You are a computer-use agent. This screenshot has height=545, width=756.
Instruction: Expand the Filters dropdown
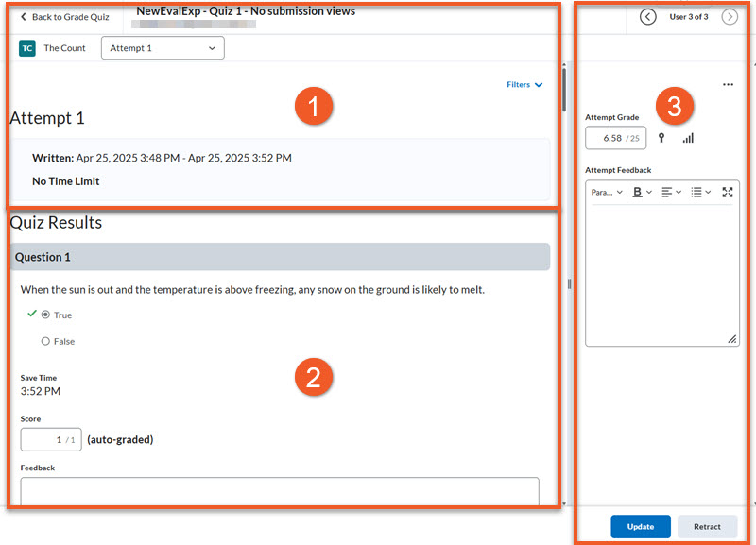coord(524,85)
